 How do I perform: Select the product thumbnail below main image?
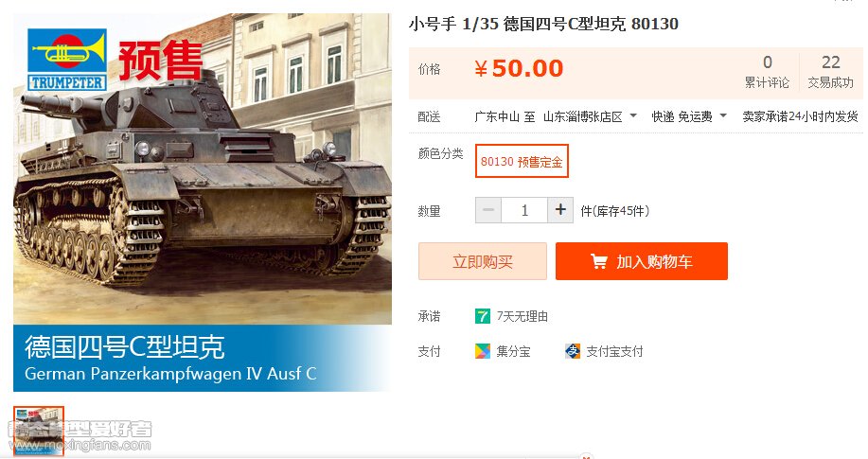click(x=39, y=432)
